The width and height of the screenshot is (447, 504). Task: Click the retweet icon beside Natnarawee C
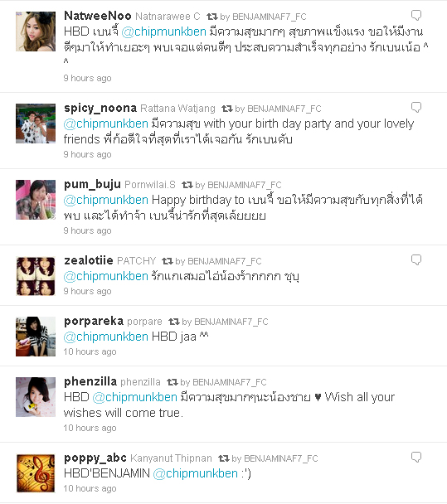(x=212, y=16)
